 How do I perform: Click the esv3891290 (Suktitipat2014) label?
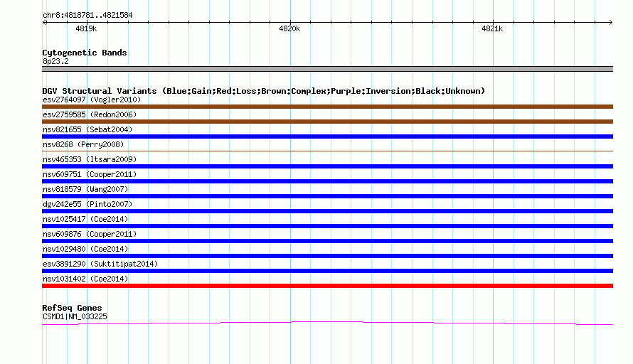pyautogui.click(x=100, y=264)
